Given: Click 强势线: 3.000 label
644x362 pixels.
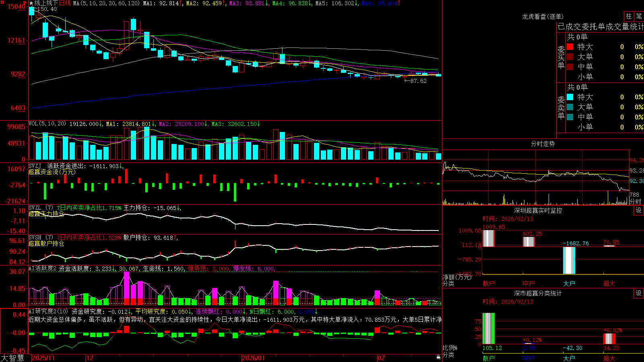Looking at the screenshot, I should pyautogui.click(x=208, y=268).
